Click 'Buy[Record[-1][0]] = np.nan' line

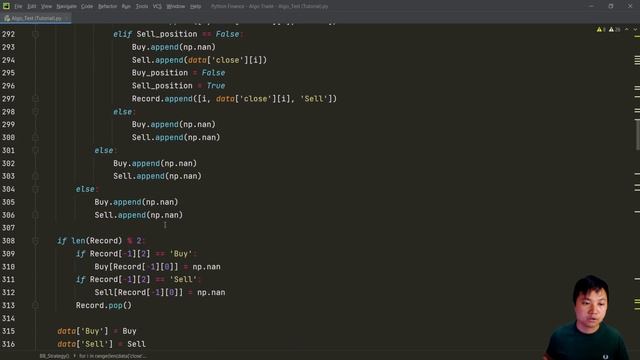[x=158, y=267]
